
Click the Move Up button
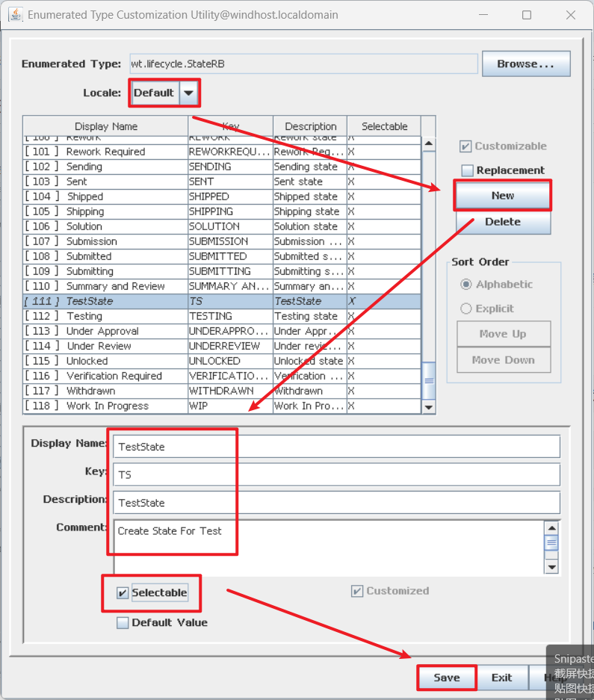pyautogui.click(x=504, y=334)
